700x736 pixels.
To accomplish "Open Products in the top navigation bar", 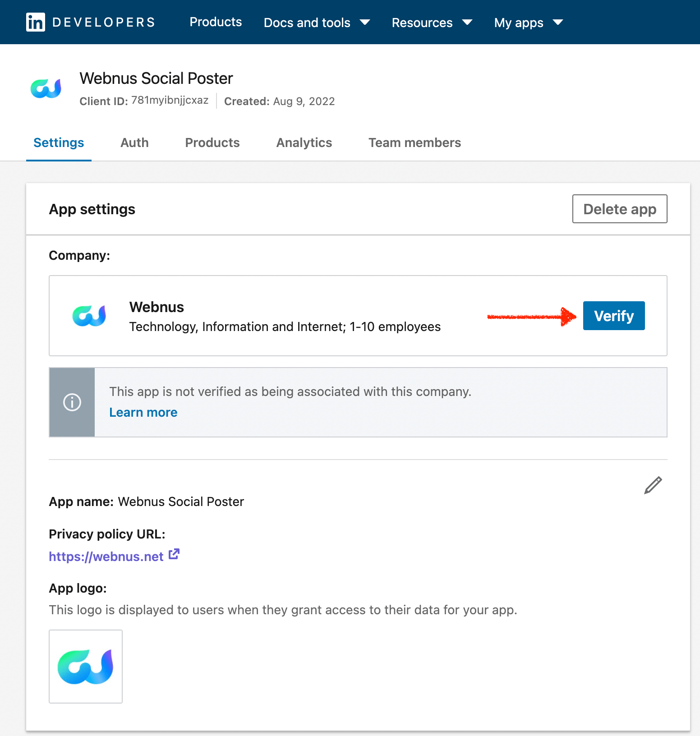I will point(216,22).
